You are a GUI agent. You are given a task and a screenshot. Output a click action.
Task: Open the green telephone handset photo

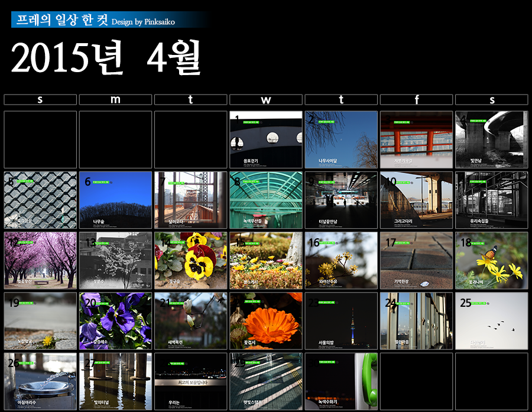point(341,382)
